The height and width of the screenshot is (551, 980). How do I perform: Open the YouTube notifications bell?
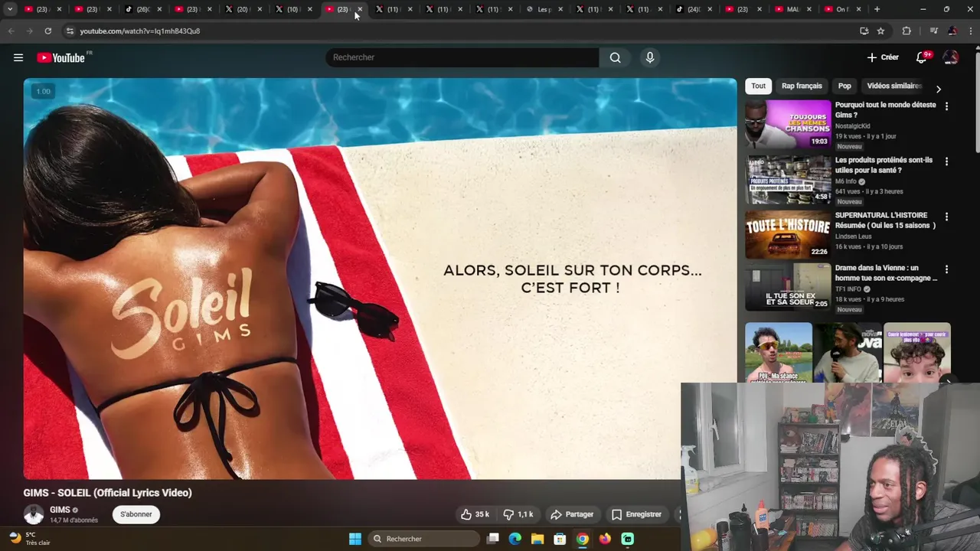tap(922, 57)
